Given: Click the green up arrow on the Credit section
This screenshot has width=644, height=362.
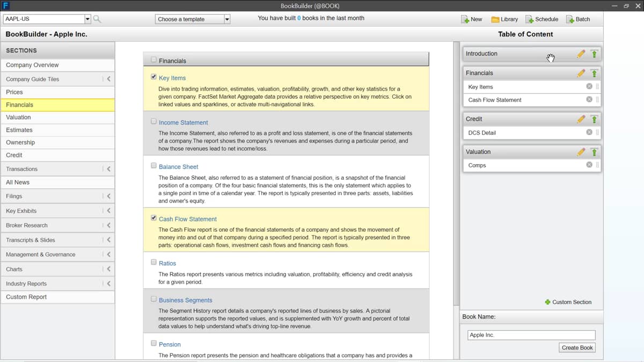Looking at the screenshot, I should point(594,119).
